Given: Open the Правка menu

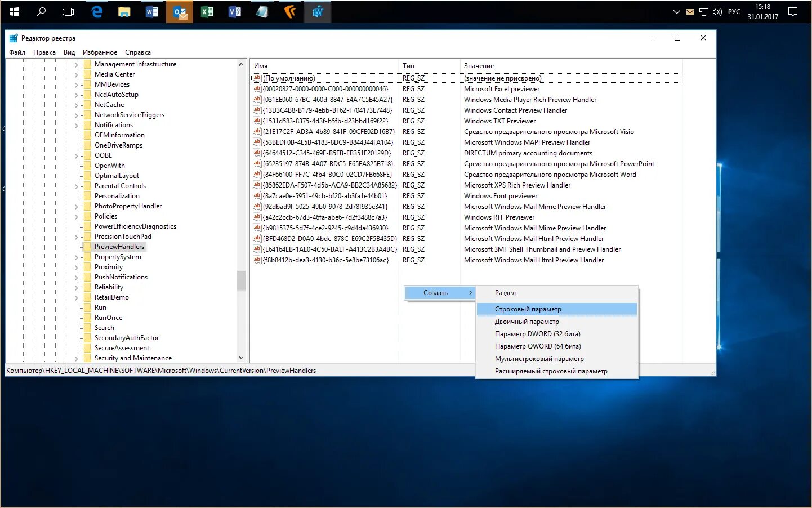Looking at the screenshot, I should (44, 52).
